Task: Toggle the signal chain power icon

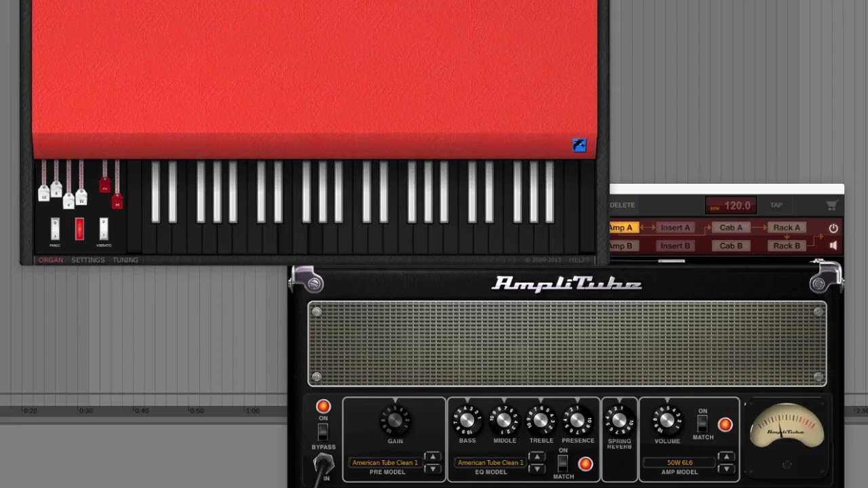Action: [833, 228]
